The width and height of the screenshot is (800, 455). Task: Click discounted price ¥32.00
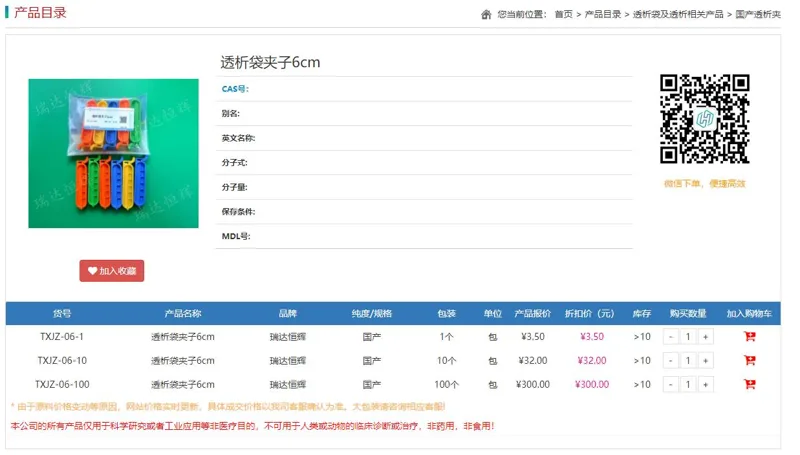[592, 361]
